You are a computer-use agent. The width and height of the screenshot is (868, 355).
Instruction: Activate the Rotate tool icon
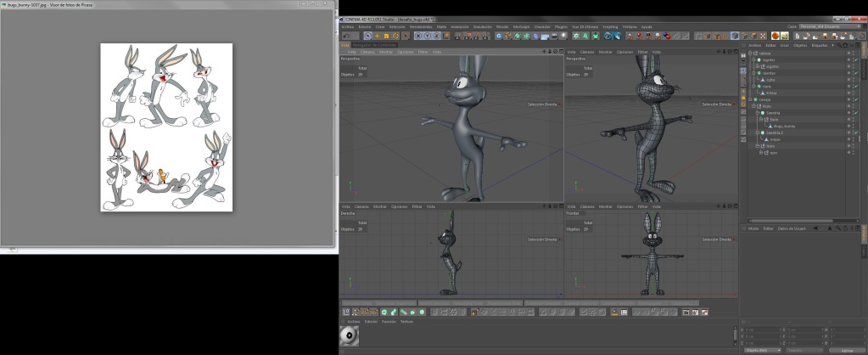coord(395,36)
